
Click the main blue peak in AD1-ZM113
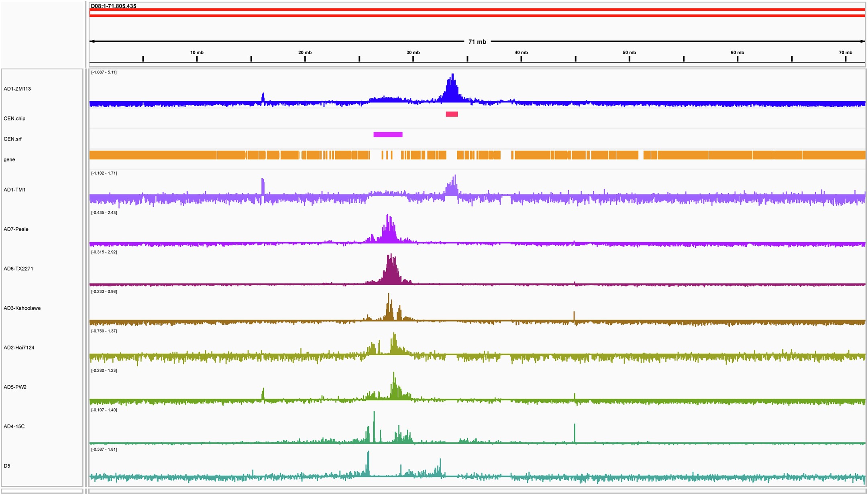click(452, 88)
